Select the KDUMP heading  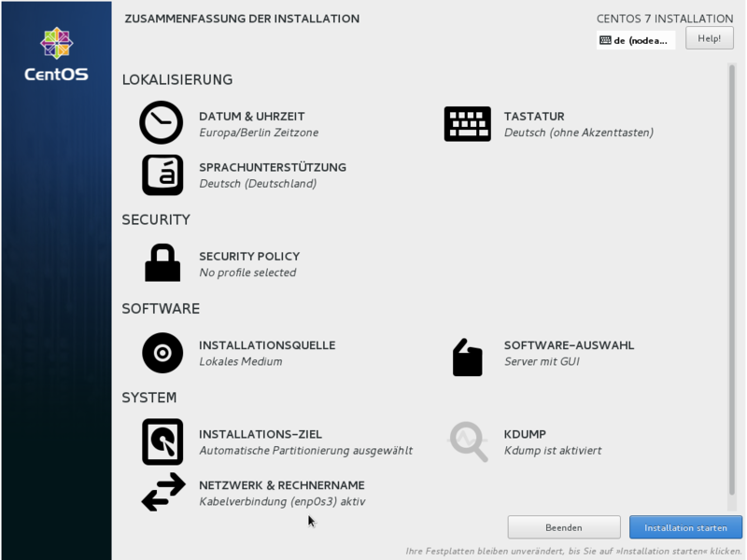525,434
